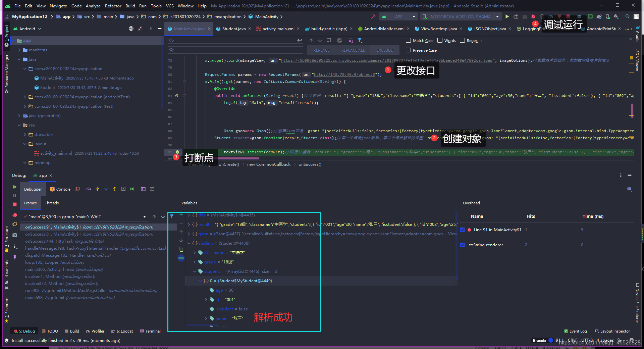Enable Regex checkbox
Screen dimensions: 644x349
(463, 40)
